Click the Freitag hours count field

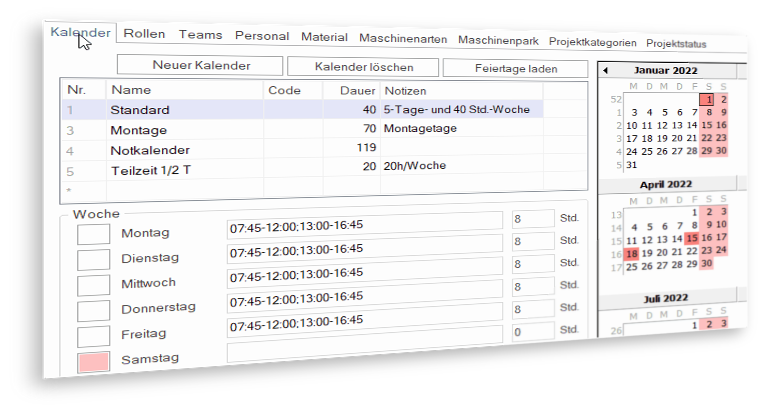pos(531,331)
